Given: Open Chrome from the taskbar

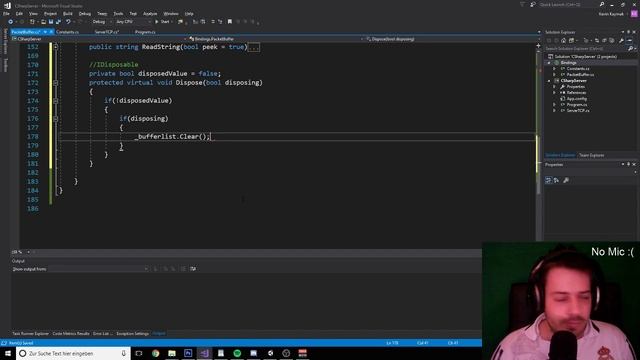Looking at the screenshot, I should coord(156,353).
